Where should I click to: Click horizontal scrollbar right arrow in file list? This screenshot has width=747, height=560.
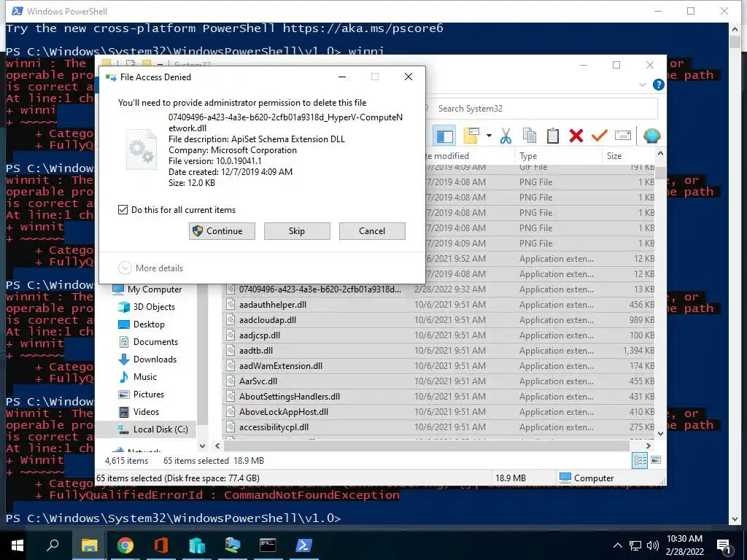click(648, 446)
